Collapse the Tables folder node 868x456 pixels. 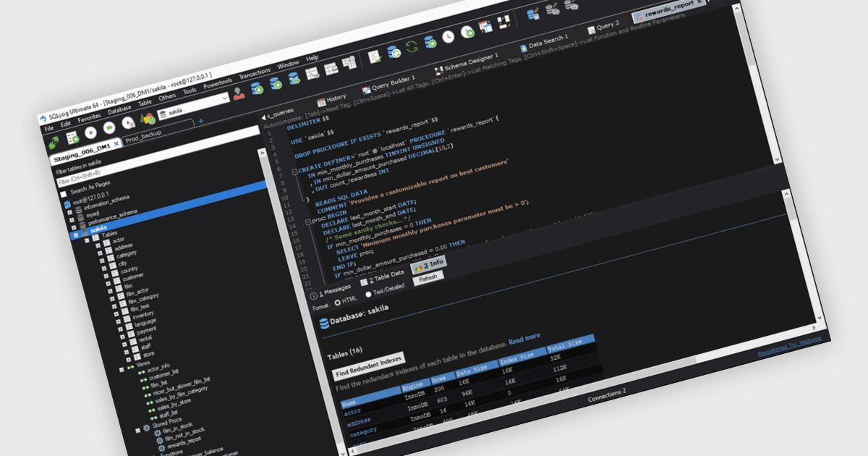click(88, 241)
